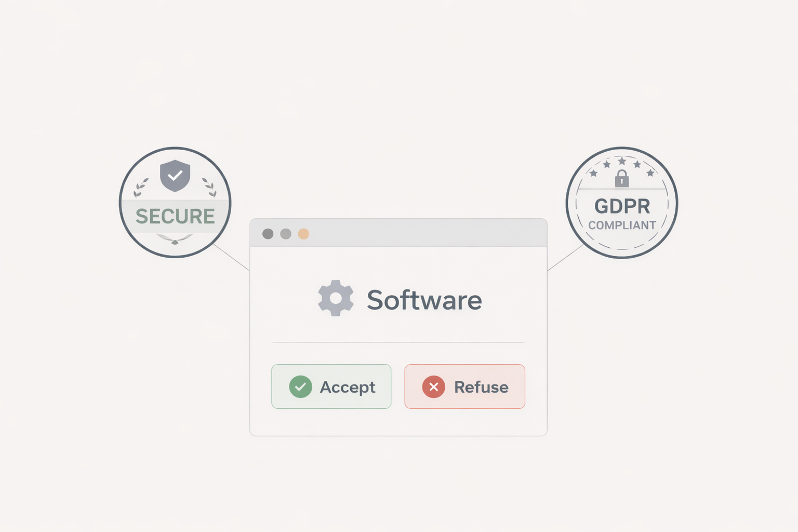Click the right laurel branch in Secure badge
Viewport: 798px width, 532px height.
209,188
